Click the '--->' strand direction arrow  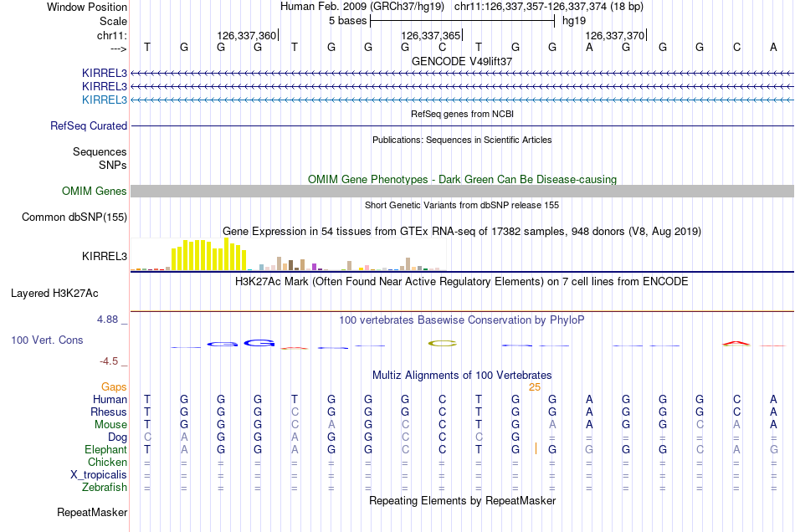coord(118,49)
